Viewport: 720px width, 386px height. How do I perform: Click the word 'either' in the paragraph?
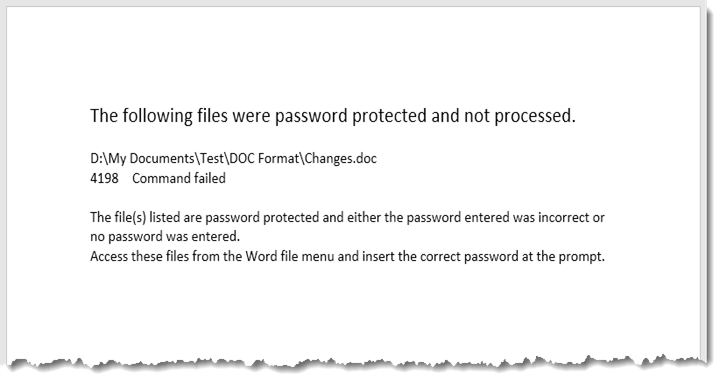[364, 217]
